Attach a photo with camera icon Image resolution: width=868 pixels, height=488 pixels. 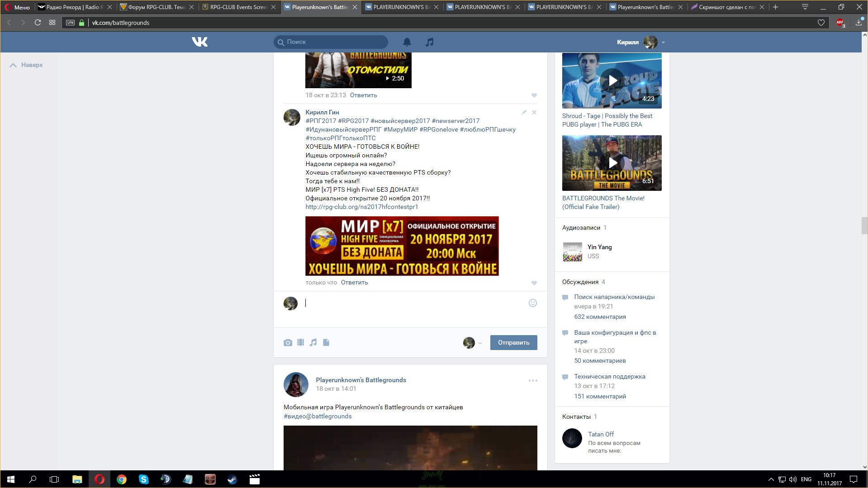[x=288, y=343]
